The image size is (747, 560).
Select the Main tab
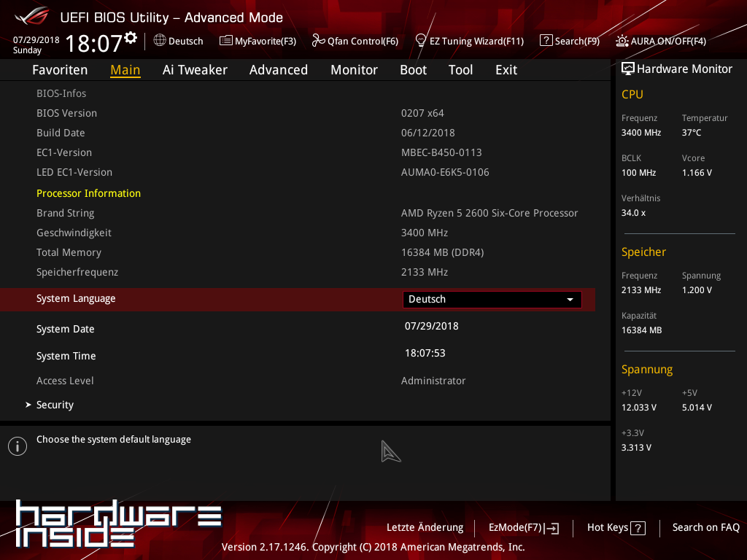tap(125, 70)
